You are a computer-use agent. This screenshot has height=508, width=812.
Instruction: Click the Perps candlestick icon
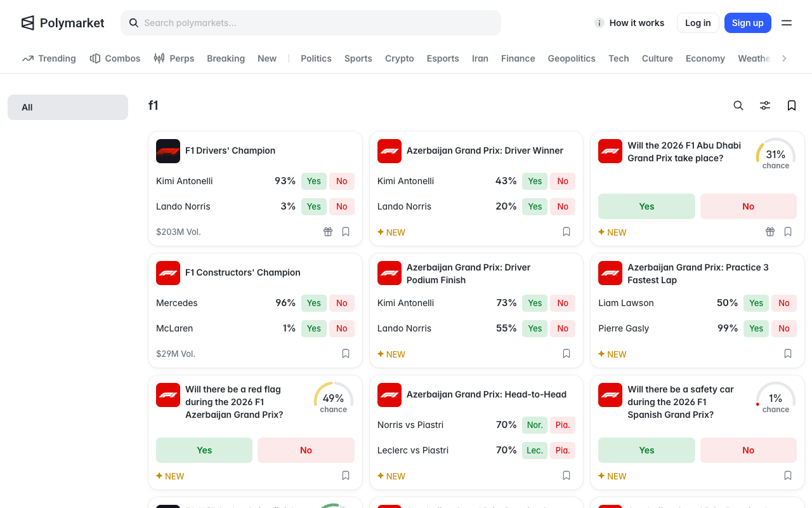[x=159, y=58]
